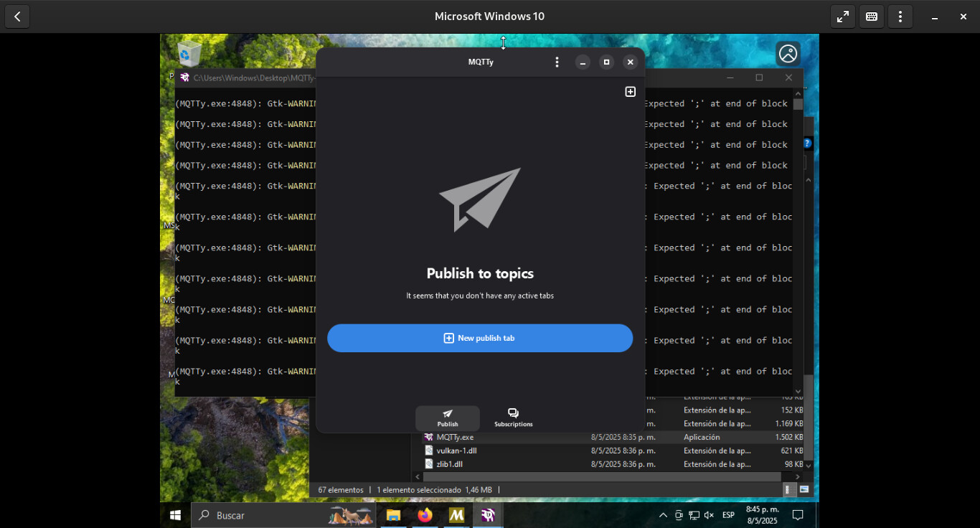Close the console window

pos(788,77)
